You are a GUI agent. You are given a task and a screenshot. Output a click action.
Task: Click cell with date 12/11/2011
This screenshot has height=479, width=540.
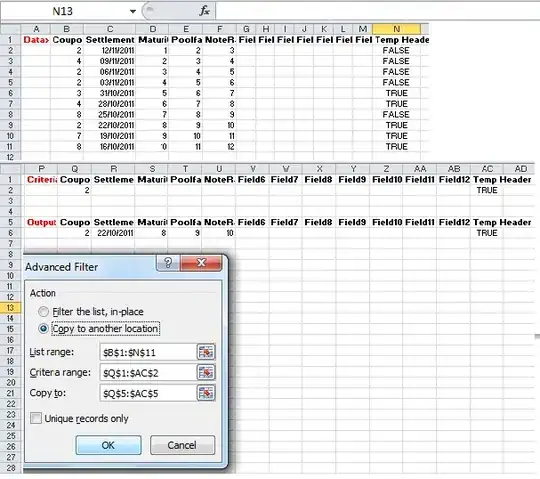click(x=110, y=50)
